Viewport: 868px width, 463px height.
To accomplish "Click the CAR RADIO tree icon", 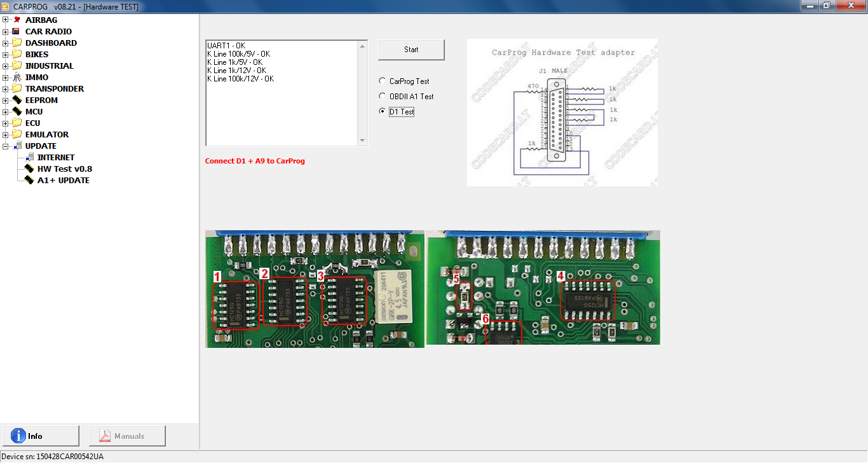I will (x=17, y=31).
